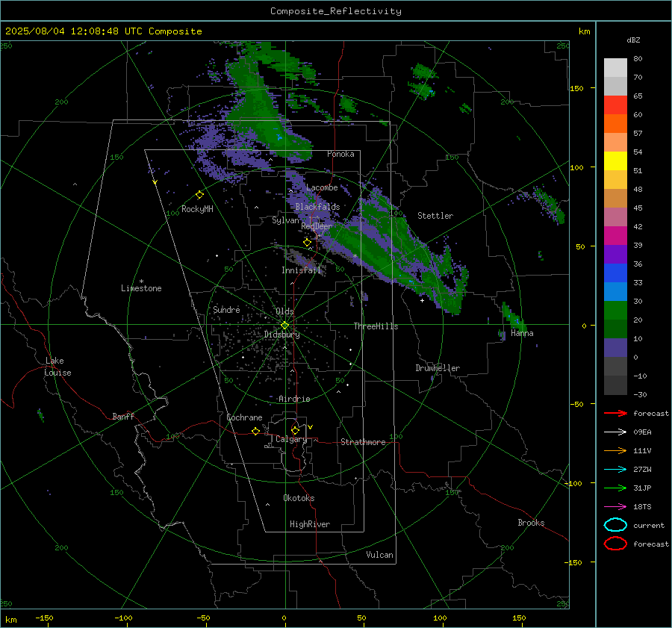Click the Calgary city label

[x=291, y=439]
